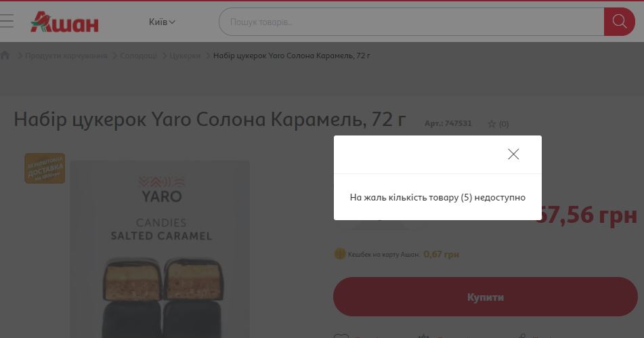This screenshot has width=644, height=338.
Task: Open the hamburger menu in the header
Action: pyautogui.click(x=6, y=21)
